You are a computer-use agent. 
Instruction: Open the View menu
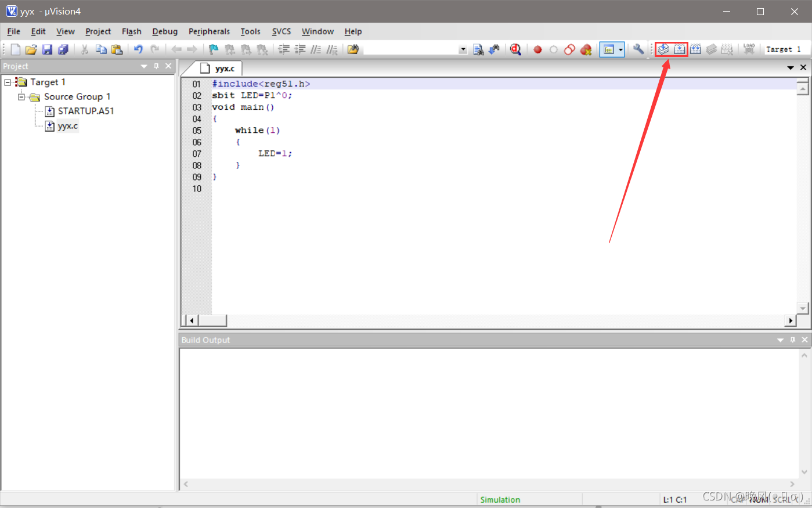tap(65, 31)
